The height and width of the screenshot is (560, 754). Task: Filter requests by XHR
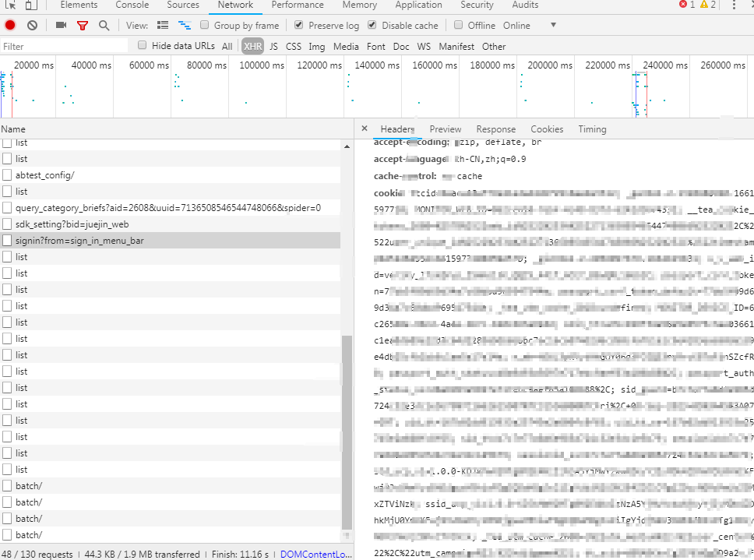(252, 46)
